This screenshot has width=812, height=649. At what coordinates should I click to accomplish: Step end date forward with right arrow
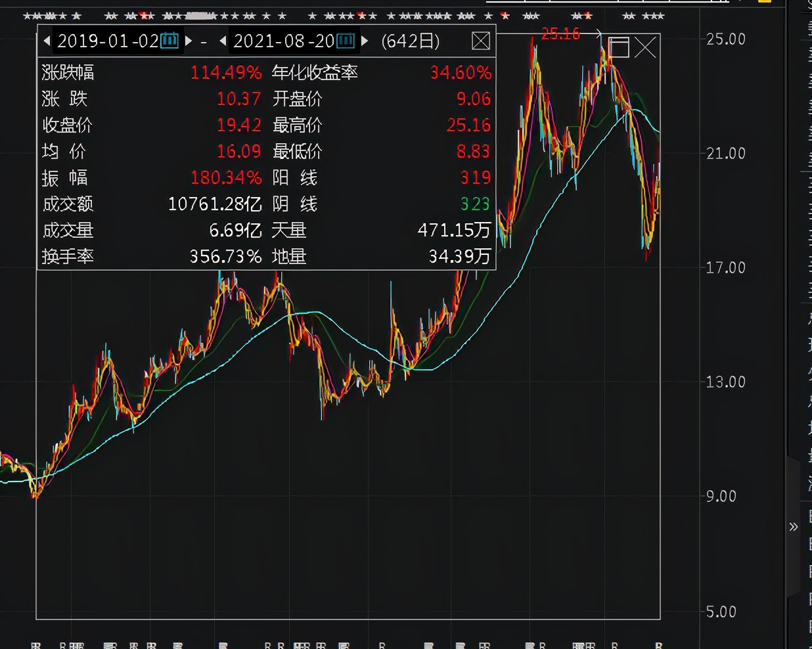(365, 41)
